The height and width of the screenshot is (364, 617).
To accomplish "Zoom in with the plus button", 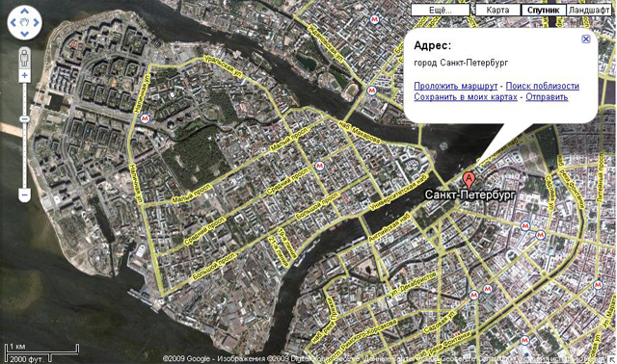I will [24, 75].
